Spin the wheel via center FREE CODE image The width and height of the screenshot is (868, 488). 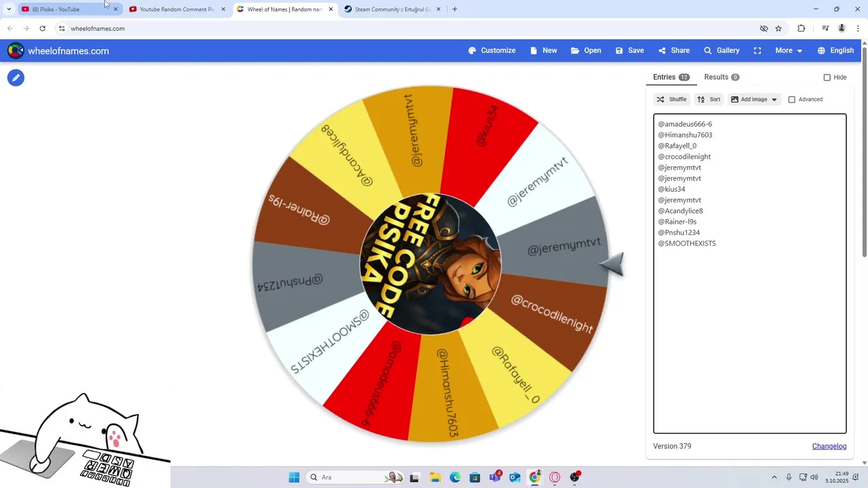(x=430, y=264)
